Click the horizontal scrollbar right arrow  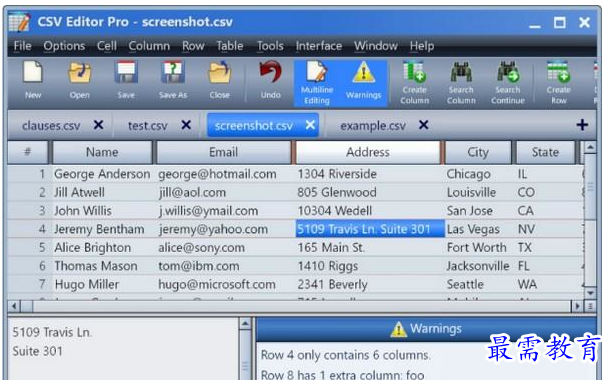(577, 306)
